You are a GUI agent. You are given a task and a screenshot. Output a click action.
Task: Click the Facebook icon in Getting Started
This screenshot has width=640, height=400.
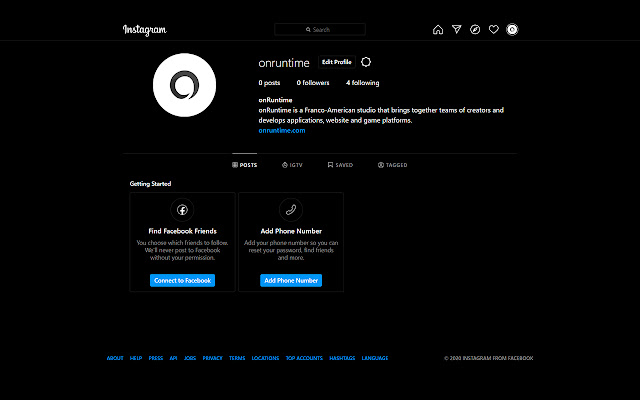point(182,210)
